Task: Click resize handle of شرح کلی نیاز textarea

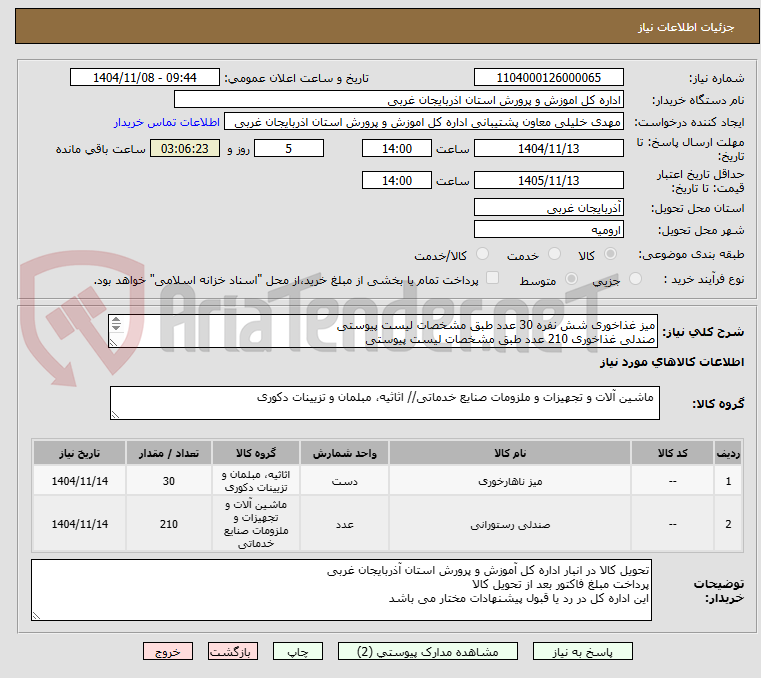Action: click(x=114, y=343)
